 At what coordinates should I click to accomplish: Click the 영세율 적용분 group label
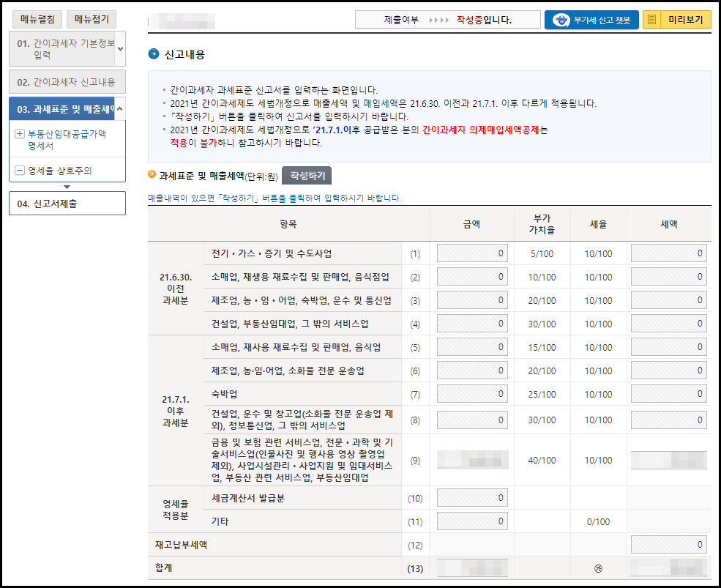point(175,510)
